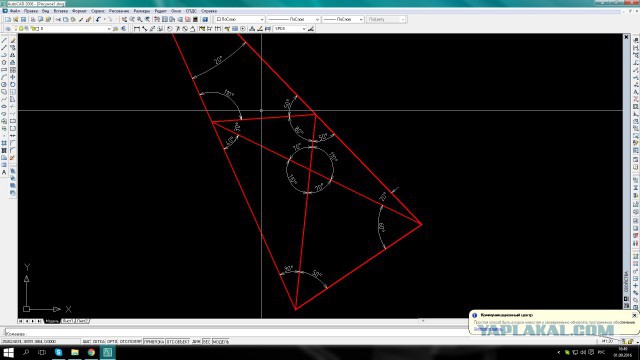Select the Offset modify tool

[x=13, y=62]
